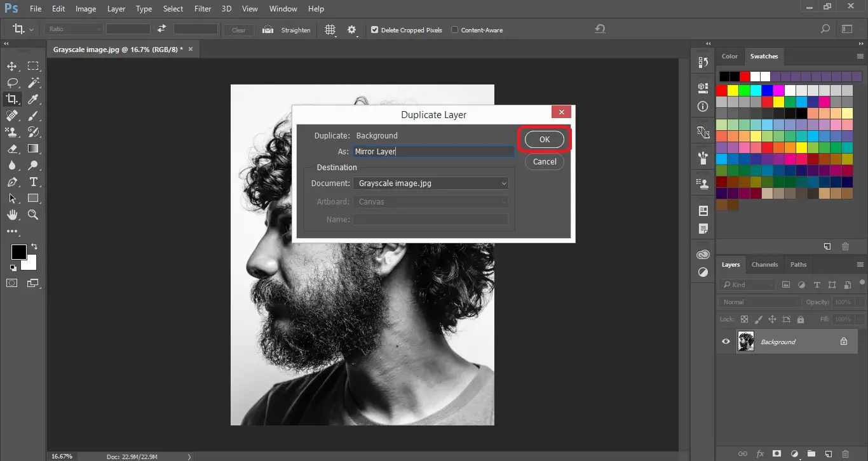Select the Hand tool
868x461 pixels.
[x=11, y=215]
